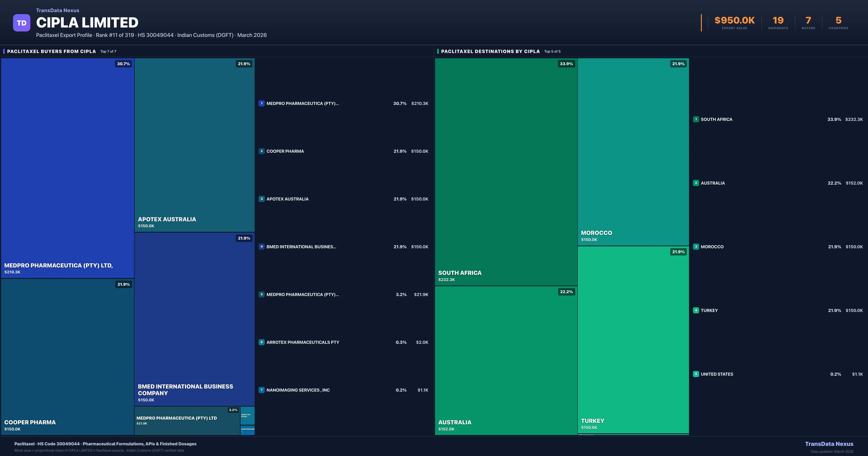Click rank badge 2 beside Cooper Pharma
The width and height of the screenshot is (868, 456).
[x=261, y=151]
